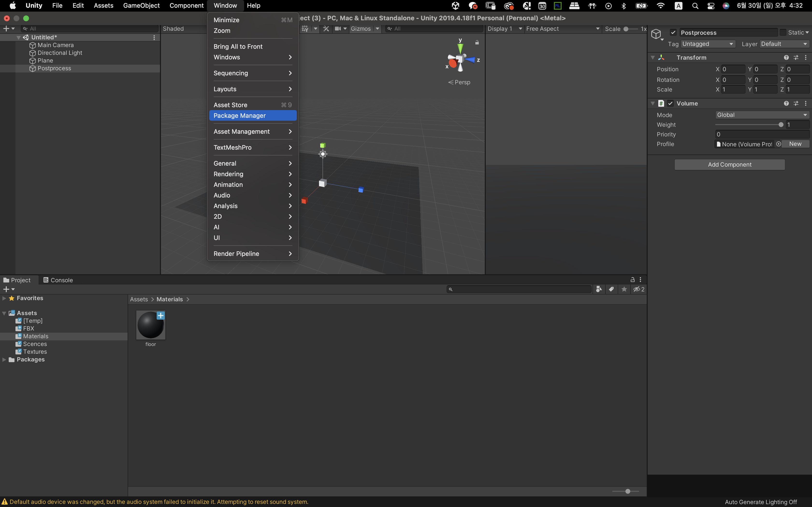Disable the Volume component checkbox
The image size is (812, 507).
tap(670, 104)
